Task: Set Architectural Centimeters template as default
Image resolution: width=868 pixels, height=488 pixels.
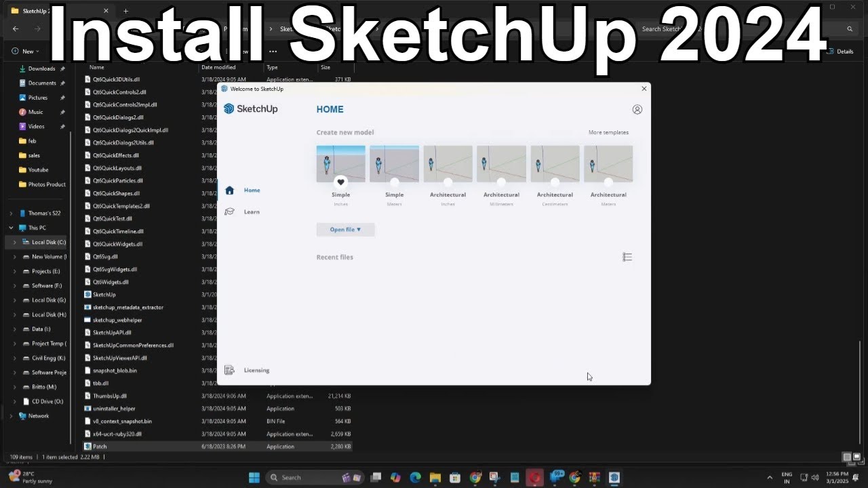Action: 555,182
